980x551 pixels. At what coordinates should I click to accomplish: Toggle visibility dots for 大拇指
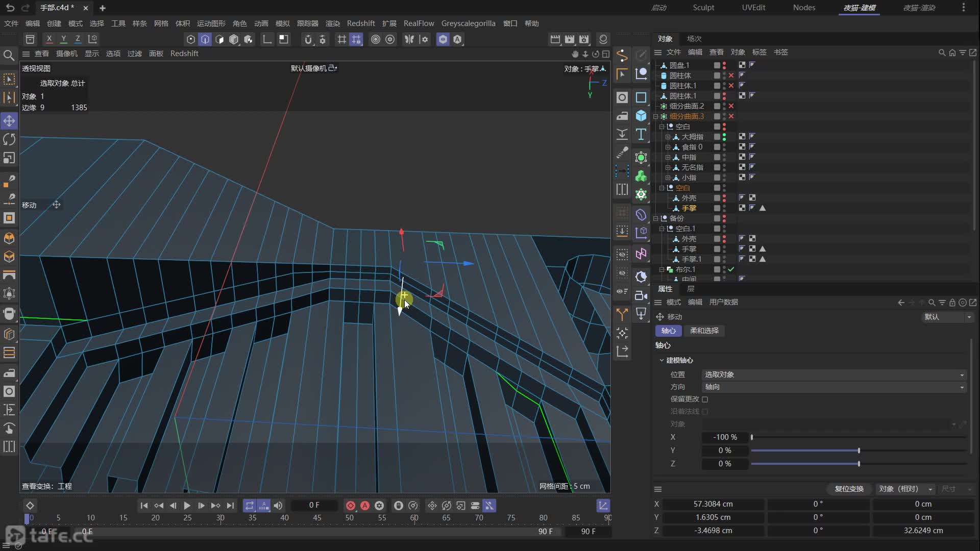tap(724, 137)
